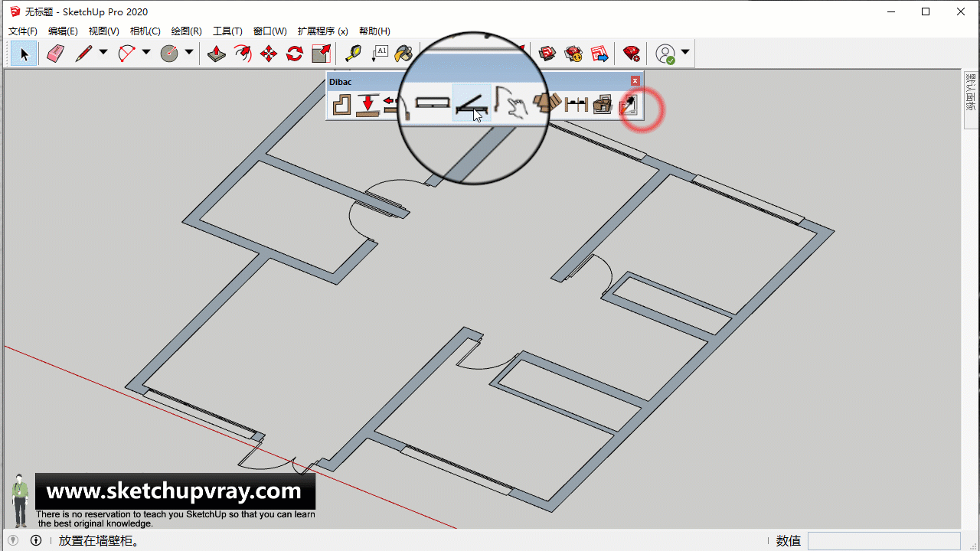Select the Eraser tool
980x551 pixels.
tap(55, 54)
